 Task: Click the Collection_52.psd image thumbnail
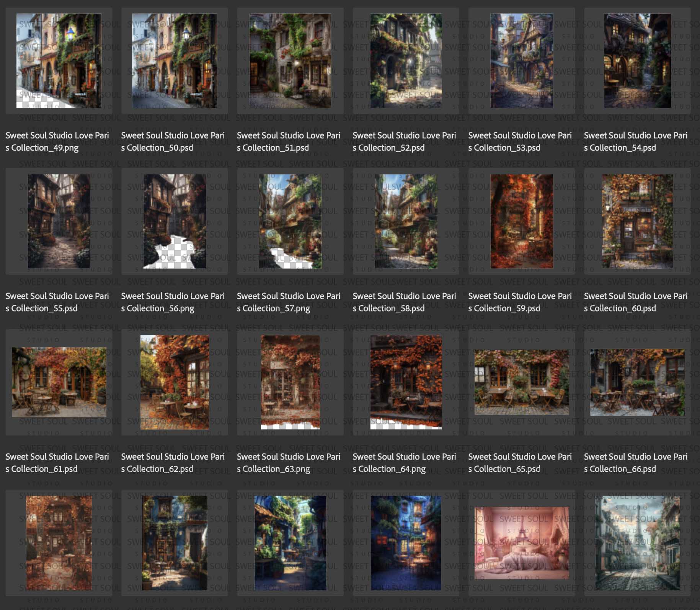click(x=406, y=61)
